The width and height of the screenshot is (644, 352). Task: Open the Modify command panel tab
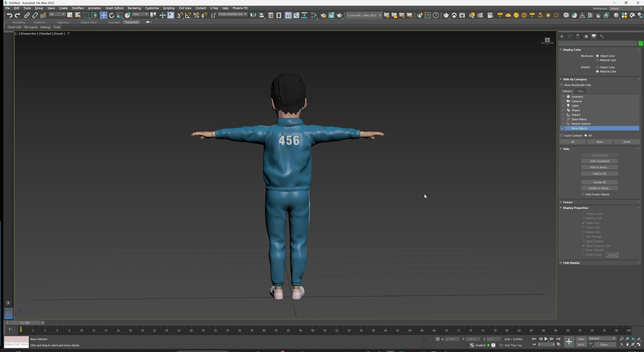[570, 37]
